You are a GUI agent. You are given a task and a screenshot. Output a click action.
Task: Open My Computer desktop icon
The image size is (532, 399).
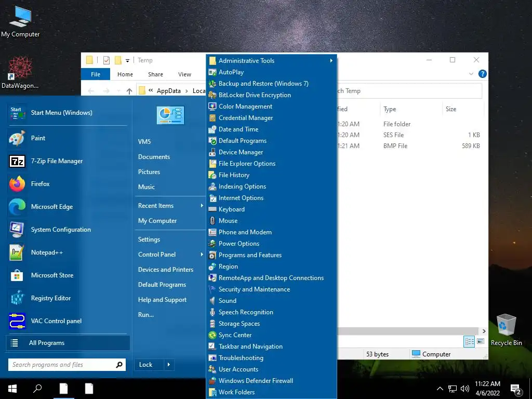(20, 21)
